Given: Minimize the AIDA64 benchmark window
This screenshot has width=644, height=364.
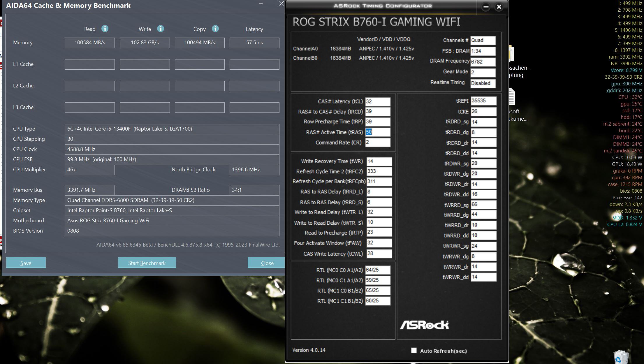Looking at the screenshot, I should tap(261, 3).
